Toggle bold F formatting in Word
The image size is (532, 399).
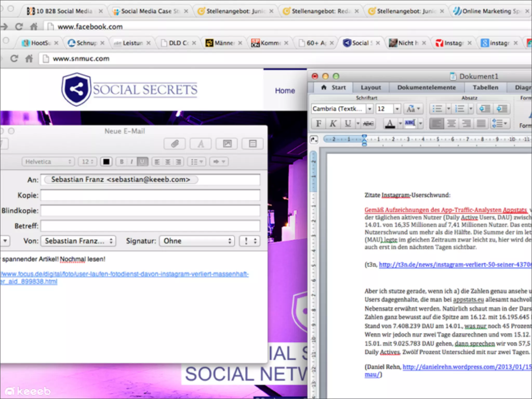[318, 123]
